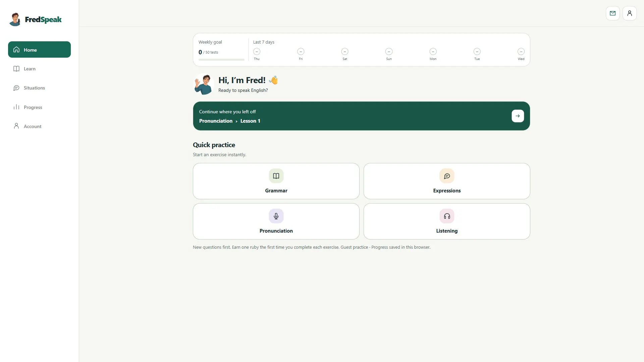This screenshot has height=362, width=644.
Task: Click the Sun day circle
Action: [x=389, y=52]
